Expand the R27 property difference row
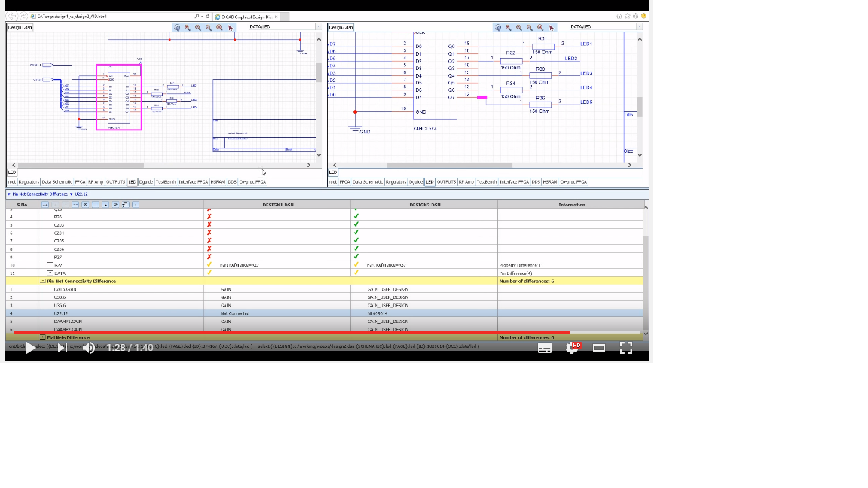The image size is (868, 488). click(50, 265)
